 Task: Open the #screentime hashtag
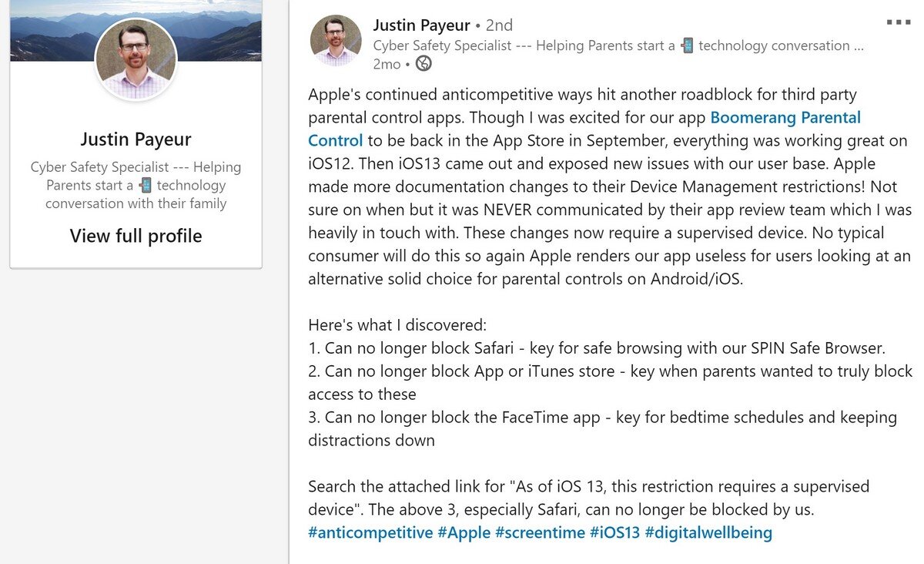point(540,533)
